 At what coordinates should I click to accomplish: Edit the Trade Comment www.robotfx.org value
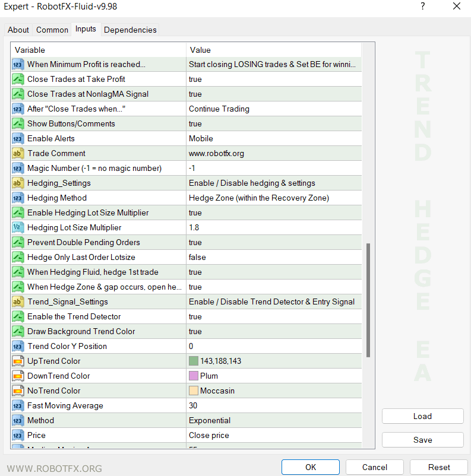pos(274,153)
